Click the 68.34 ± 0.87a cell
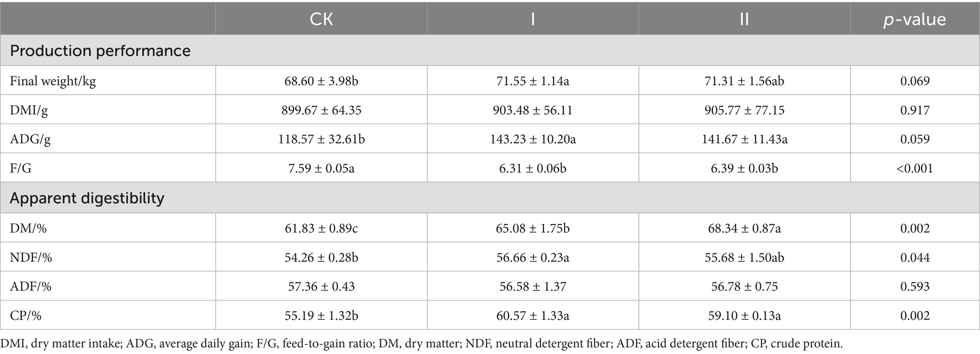The height and width of the screenshot is (354, 980). click(744, 228)
